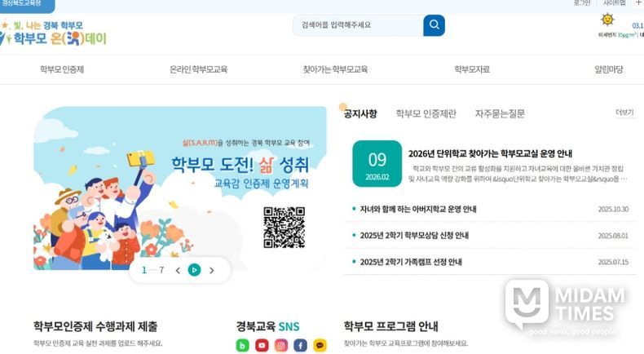644x354 pixels.
Task: Open the 학부모 인증제 menu
Action: [x=62, y=69]
